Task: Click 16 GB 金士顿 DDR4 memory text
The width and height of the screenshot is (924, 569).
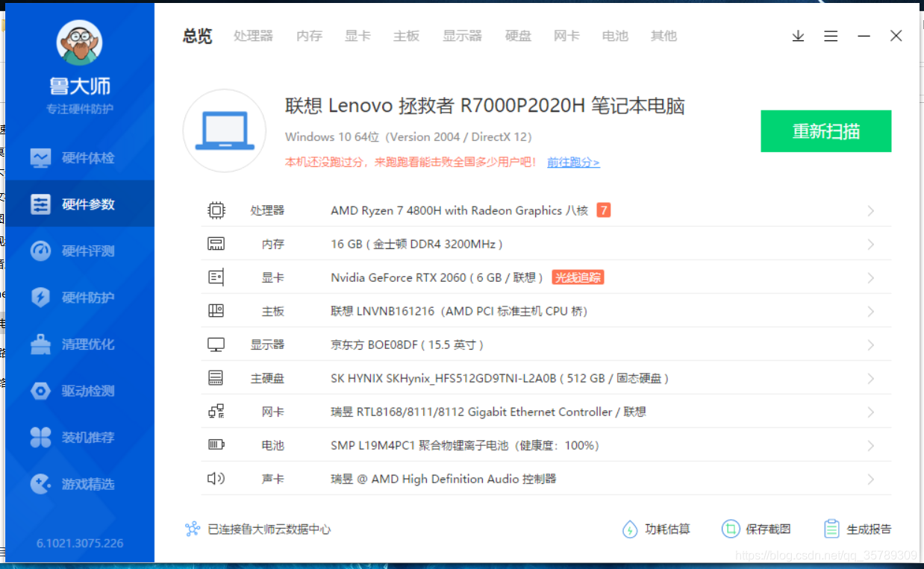Action: [x=416, y=244]
